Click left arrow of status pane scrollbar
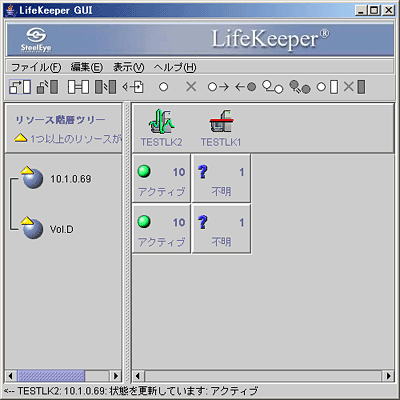Screen dimensions: 400x400 [x=138, y=376]
